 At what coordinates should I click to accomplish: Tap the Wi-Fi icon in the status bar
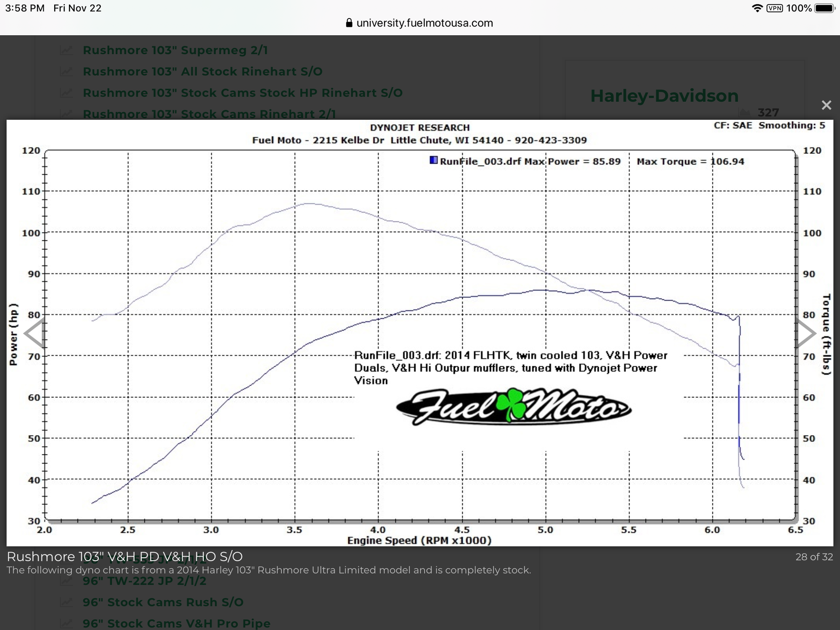pos(757,8)
